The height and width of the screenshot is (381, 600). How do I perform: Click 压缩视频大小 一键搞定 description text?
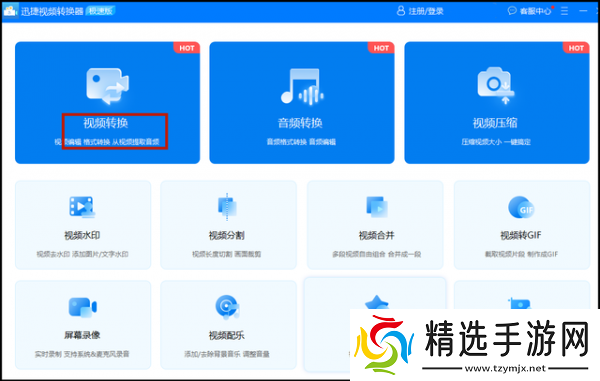point(496,142)
